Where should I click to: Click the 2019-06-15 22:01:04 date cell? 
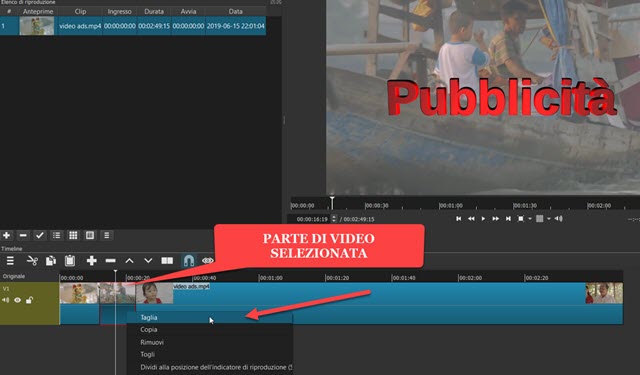pos(236,26)
